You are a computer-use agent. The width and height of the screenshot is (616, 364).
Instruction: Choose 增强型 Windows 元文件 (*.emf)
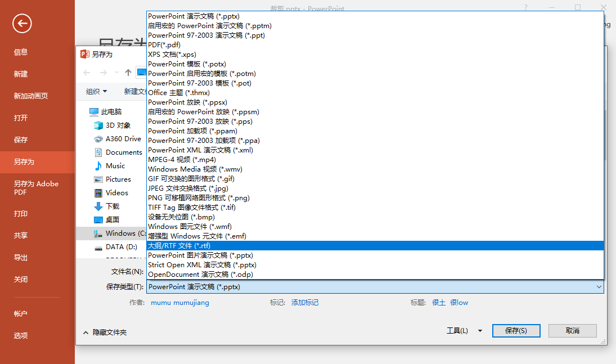tap(375, 236)
